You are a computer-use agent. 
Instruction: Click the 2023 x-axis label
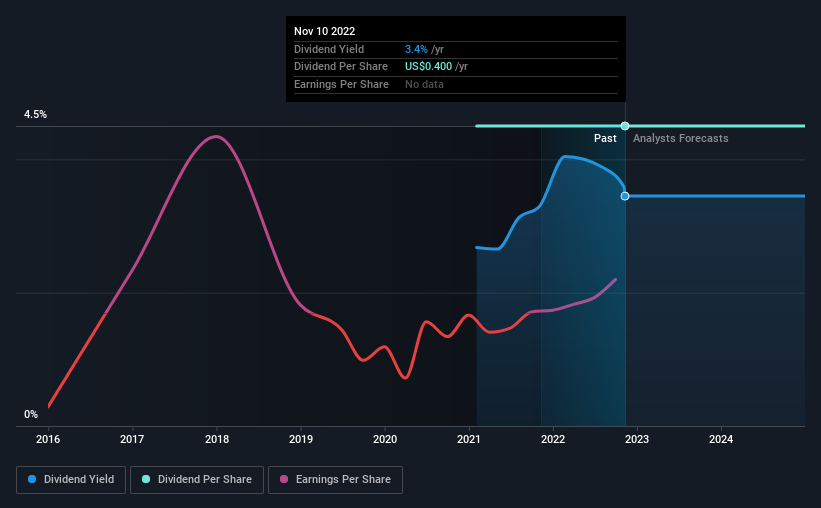click(x=637, y=439)
